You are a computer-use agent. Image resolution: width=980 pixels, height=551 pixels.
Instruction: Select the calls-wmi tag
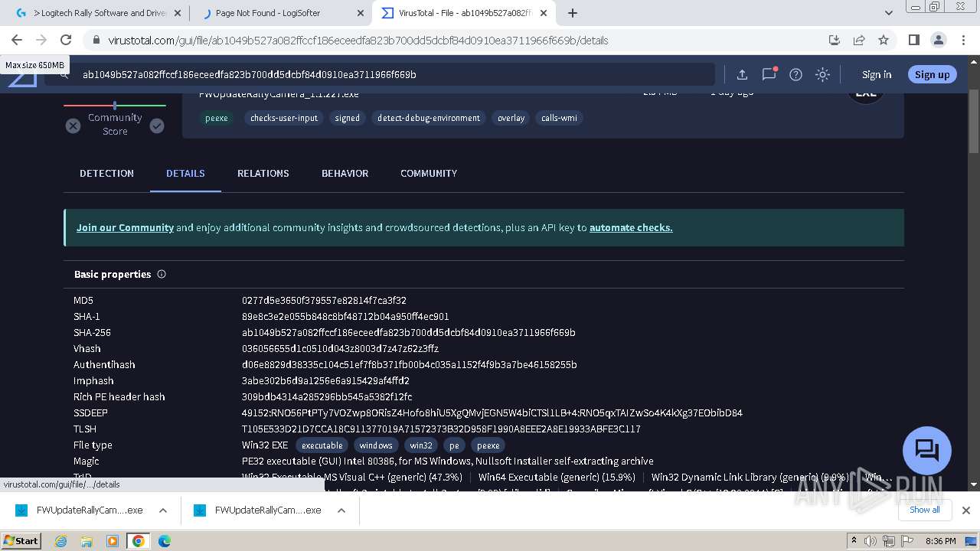(x=559, y=118)
